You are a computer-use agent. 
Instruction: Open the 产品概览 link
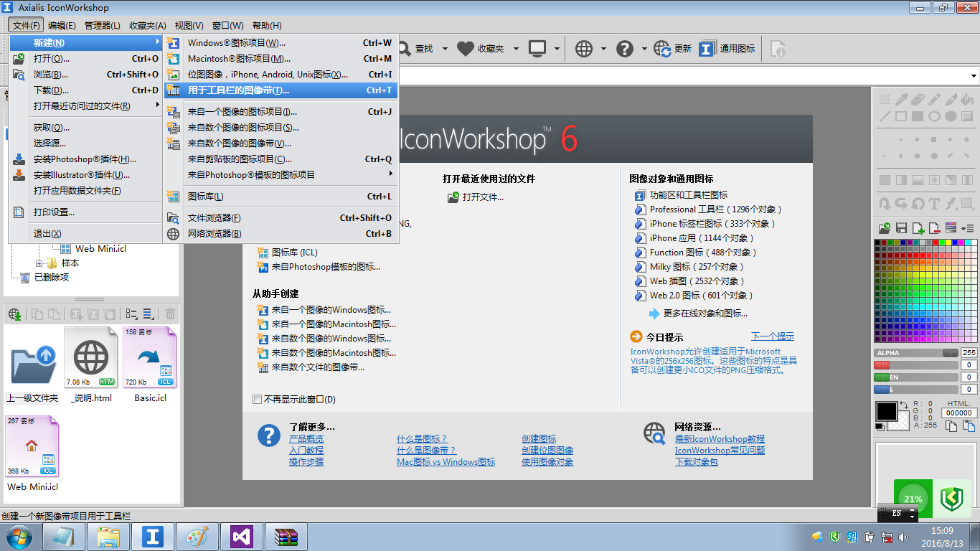coord(306,439)
